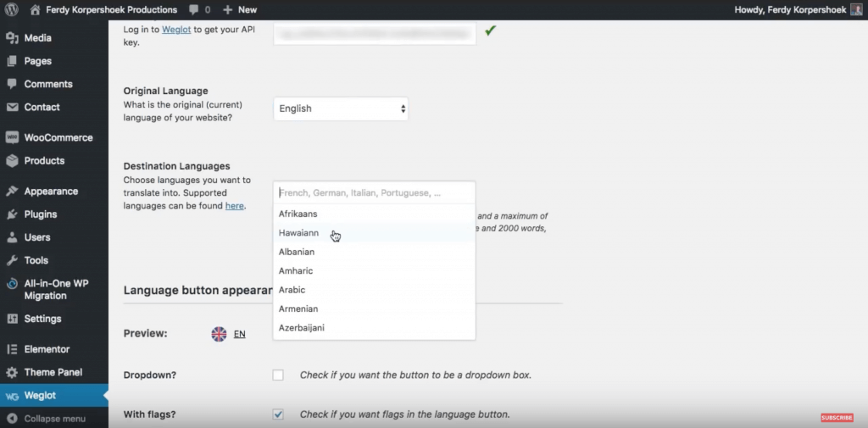This screenshot has width=868, height=428.
Task: Go to the Theme Panel menu
Action: point(53,372)
